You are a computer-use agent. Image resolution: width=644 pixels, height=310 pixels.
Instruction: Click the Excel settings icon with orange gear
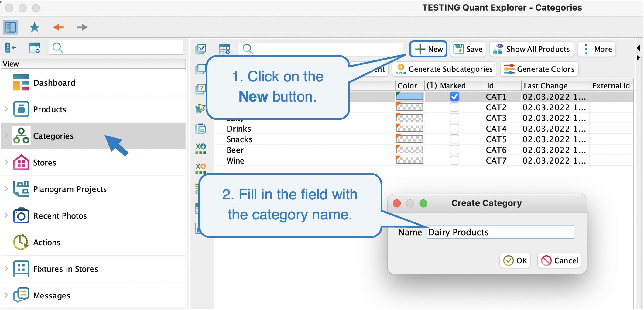201,168
